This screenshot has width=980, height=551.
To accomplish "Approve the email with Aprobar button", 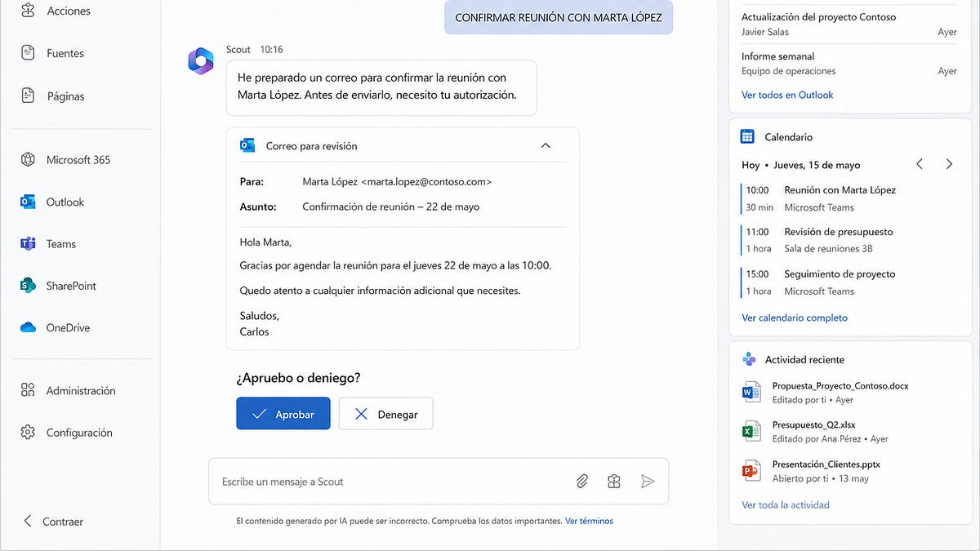I will [283, 414].
